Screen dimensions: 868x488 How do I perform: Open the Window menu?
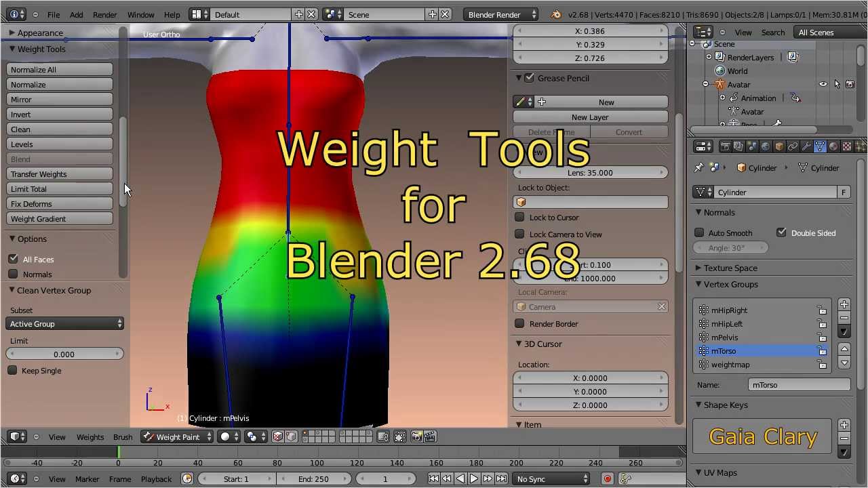(x=141, y=14)
